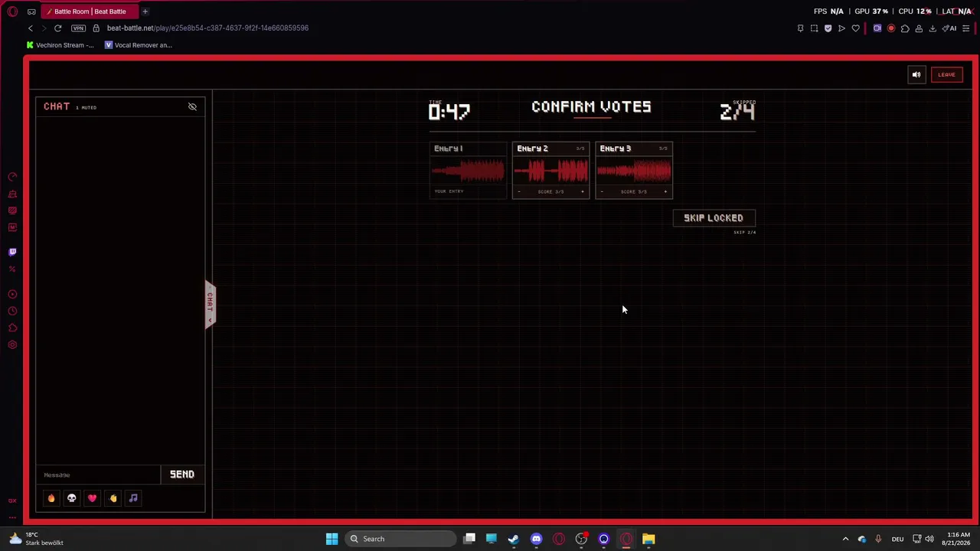The height and width of the screenshot is (551, 980).
Task: Open the purple video recorder extension
Action: point(877,28)
